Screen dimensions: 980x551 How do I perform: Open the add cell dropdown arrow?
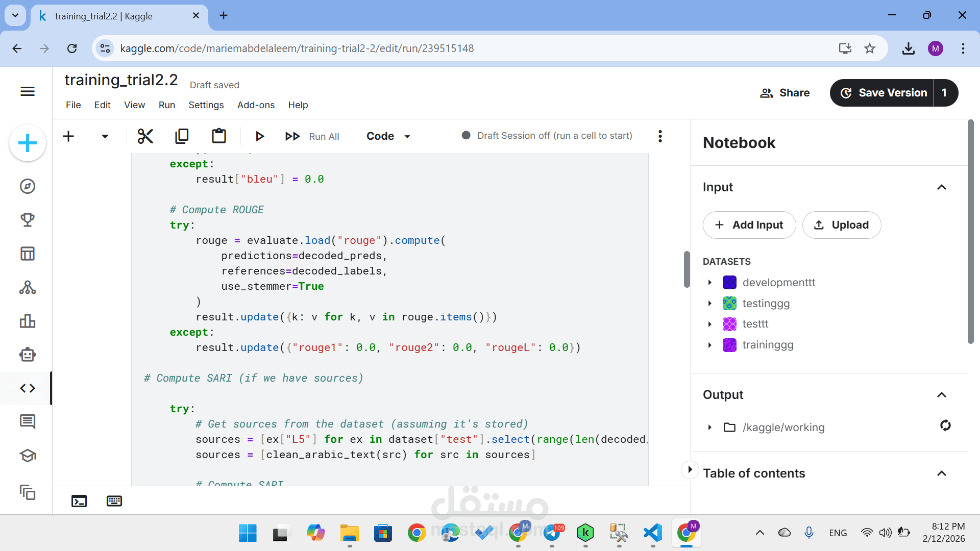coord(105,136)
